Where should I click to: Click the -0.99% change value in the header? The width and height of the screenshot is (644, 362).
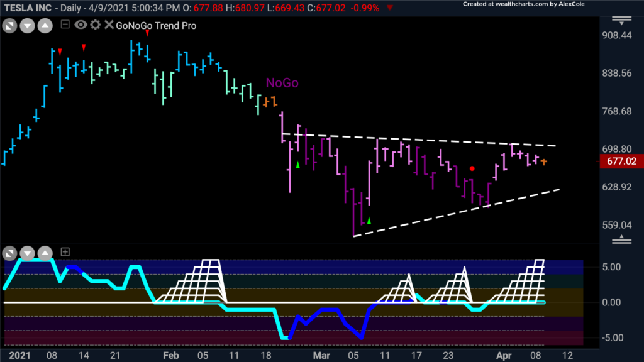[x=365, y=8]
